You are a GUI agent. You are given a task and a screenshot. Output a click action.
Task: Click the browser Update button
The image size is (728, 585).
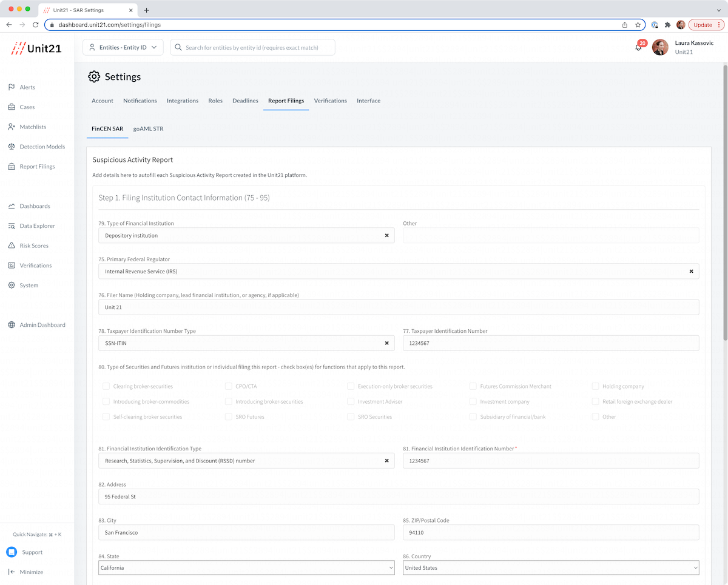coord(706,25)
